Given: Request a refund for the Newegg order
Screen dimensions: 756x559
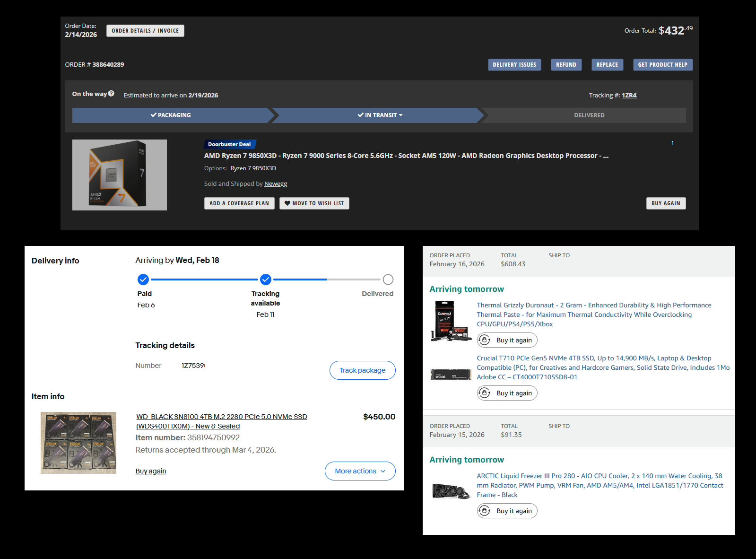Looking at the screenshot, I should click(x=566, y=65).
